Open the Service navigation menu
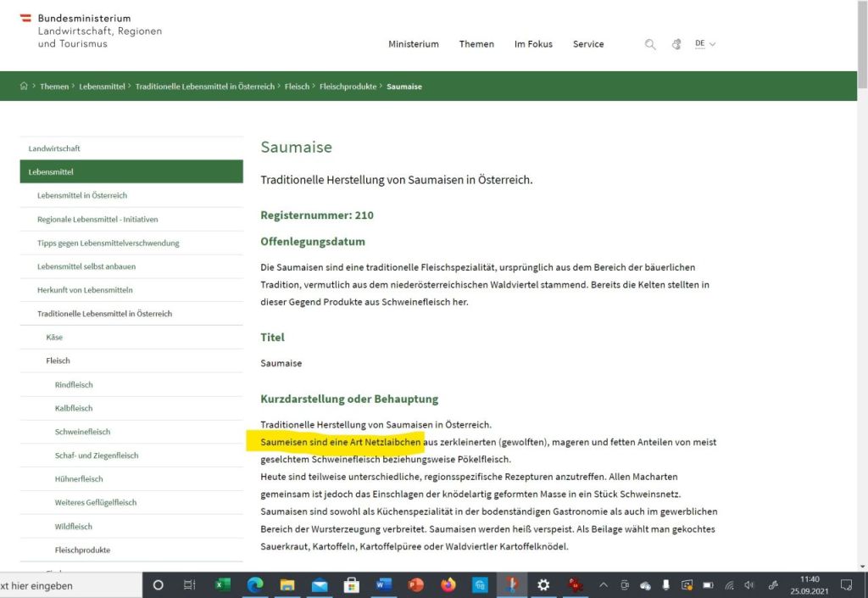 pyautogui.click(x=588, y=44)
